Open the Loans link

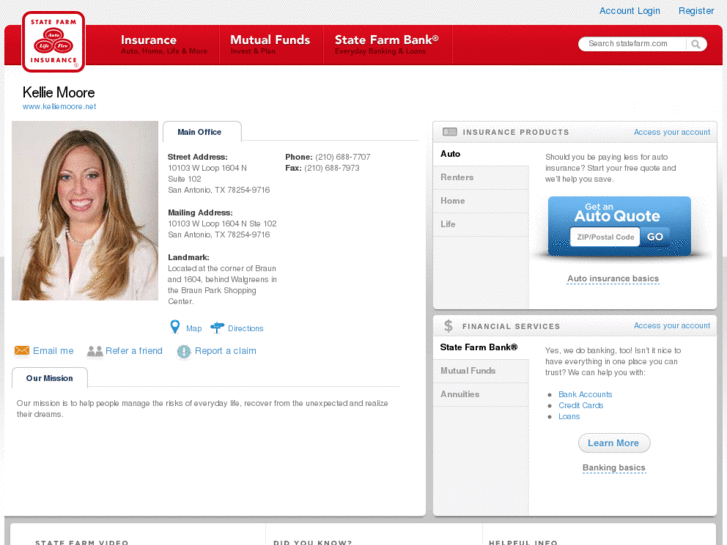[x=569, y=417]
